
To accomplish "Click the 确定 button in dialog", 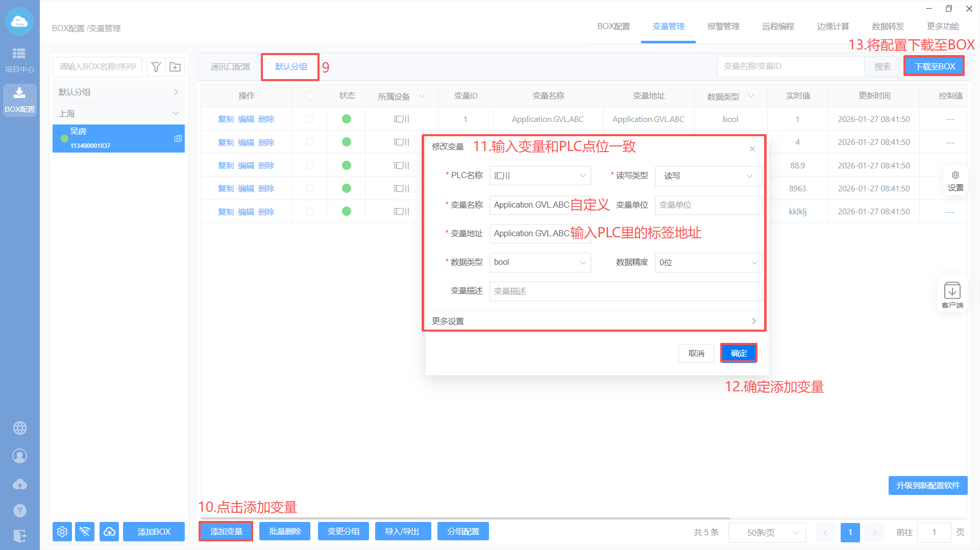I will [x=739, y=353].
